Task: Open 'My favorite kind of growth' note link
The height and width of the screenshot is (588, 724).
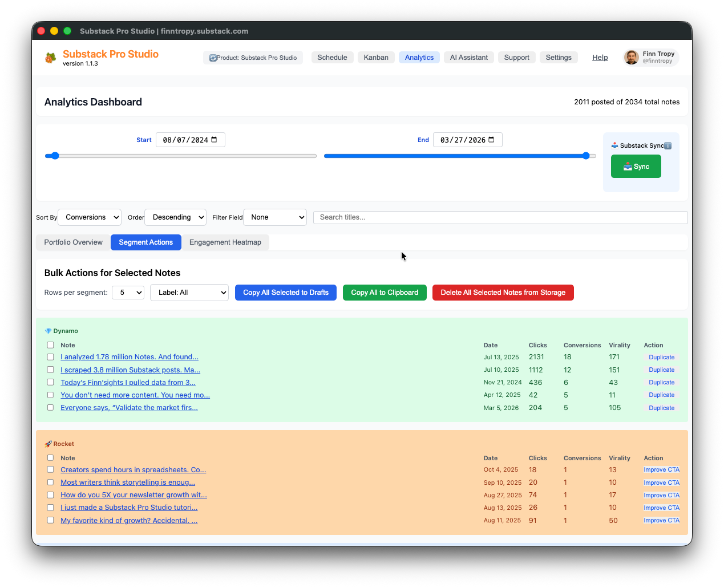Action: click(x=129, y=521)
